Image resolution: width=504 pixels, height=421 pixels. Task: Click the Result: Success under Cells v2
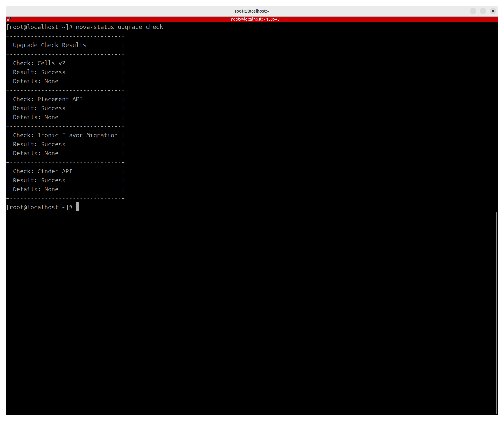tap(39, 72)
